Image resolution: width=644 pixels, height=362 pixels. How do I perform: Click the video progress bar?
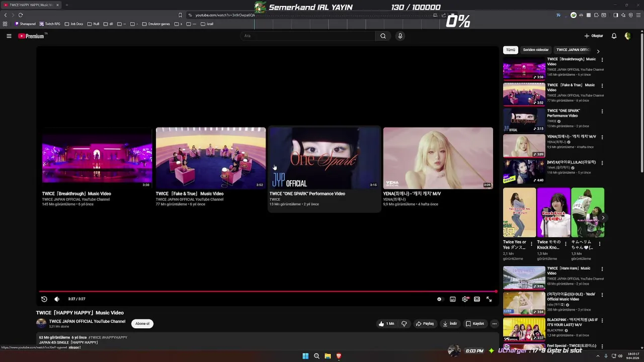[268, 291]
